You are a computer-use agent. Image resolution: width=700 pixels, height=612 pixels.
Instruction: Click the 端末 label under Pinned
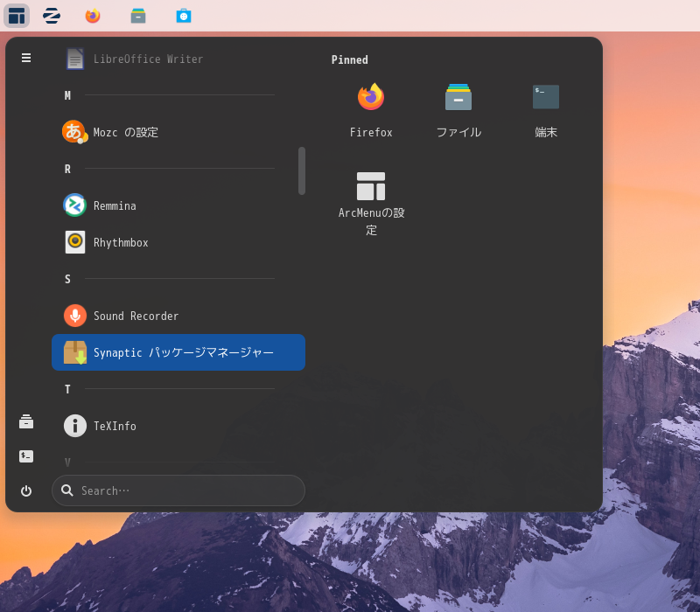[x=546, y=133]
